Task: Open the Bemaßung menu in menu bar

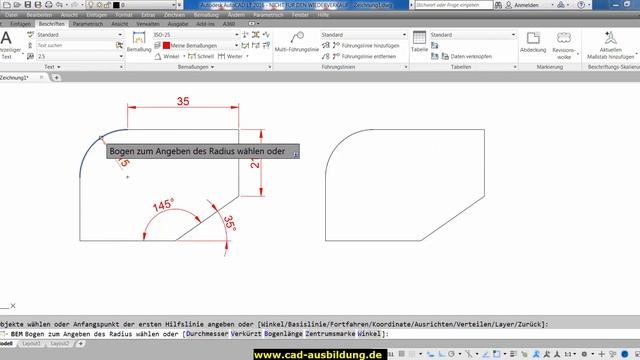Action: pos(206,15)
